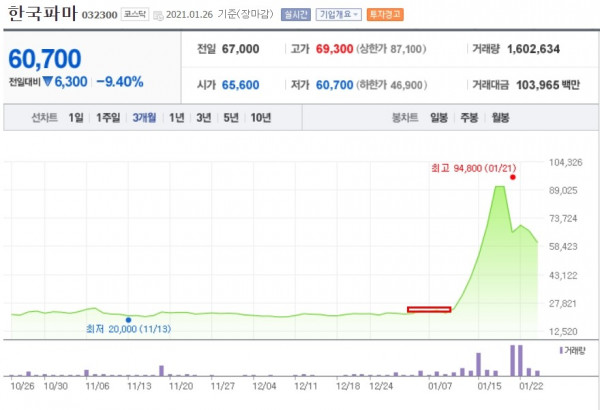Click the 거래량 legend swatch
Image resolution: width=600 pixels, height=410 pixels.
(561, 350)
